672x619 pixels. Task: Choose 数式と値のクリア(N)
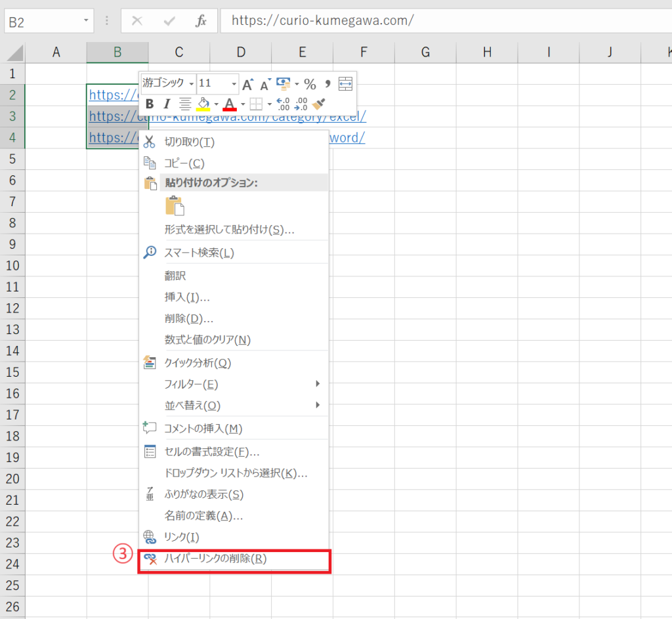click(x=234, y=340)
